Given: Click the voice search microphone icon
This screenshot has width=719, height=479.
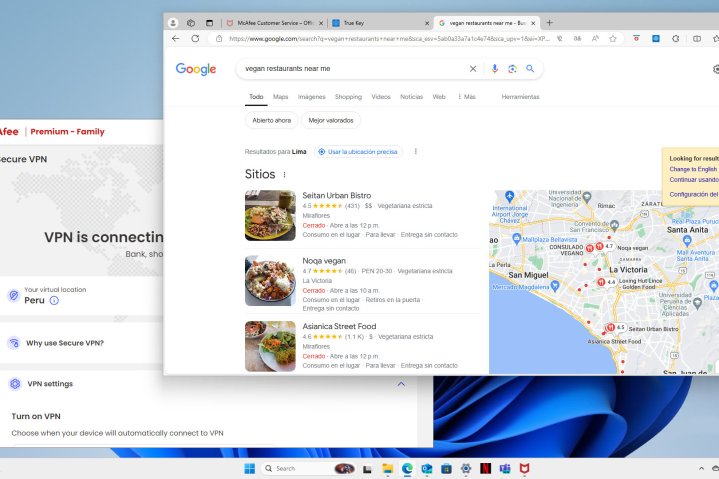Looking at the screenshot, I should pyautogui.click(x=494, y=69).
